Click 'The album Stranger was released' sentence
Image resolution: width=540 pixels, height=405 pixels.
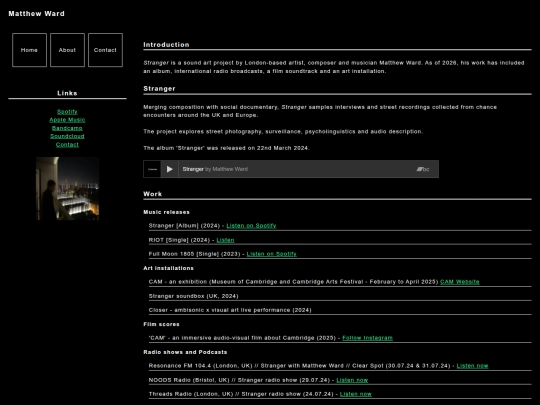point(227,148)
